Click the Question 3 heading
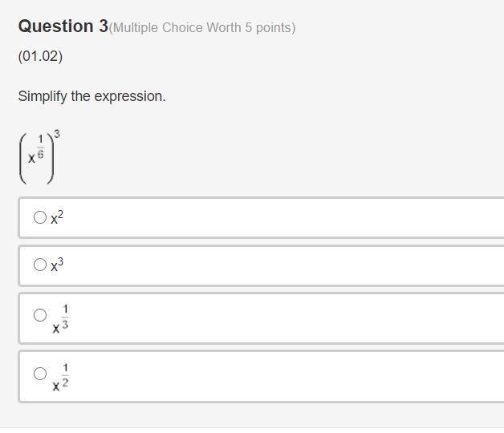The image size is (504, 433). [63, 26]
